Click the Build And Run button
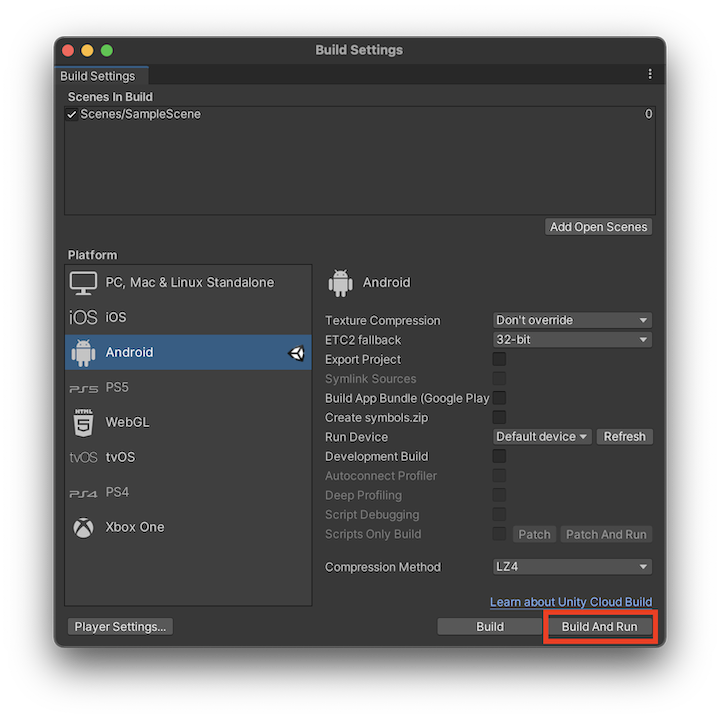Screen dimensions: 720x719 pyautogui.click(x=599, y=627)
